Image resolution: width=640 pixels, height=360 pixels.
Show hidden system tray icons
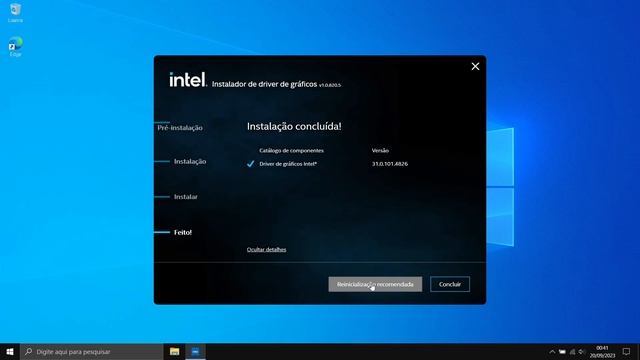click(552, 352)
